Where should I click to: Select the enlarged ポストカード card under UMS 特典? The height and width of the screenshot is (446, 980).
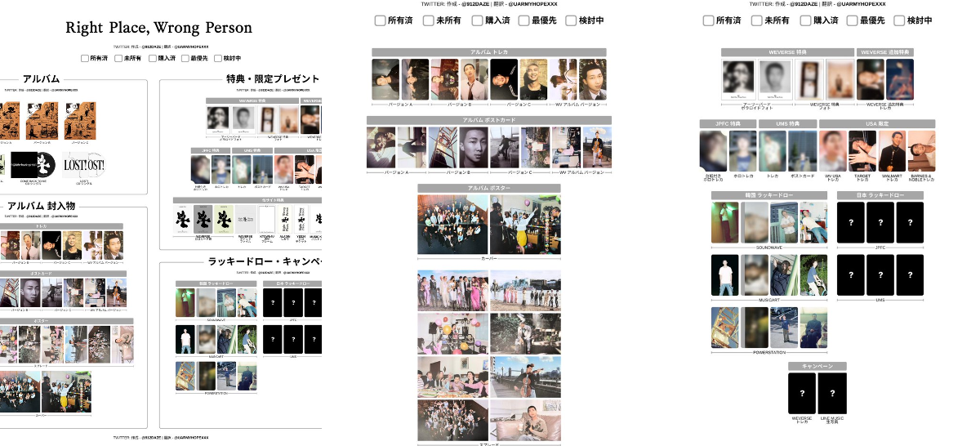coord(803,150)
